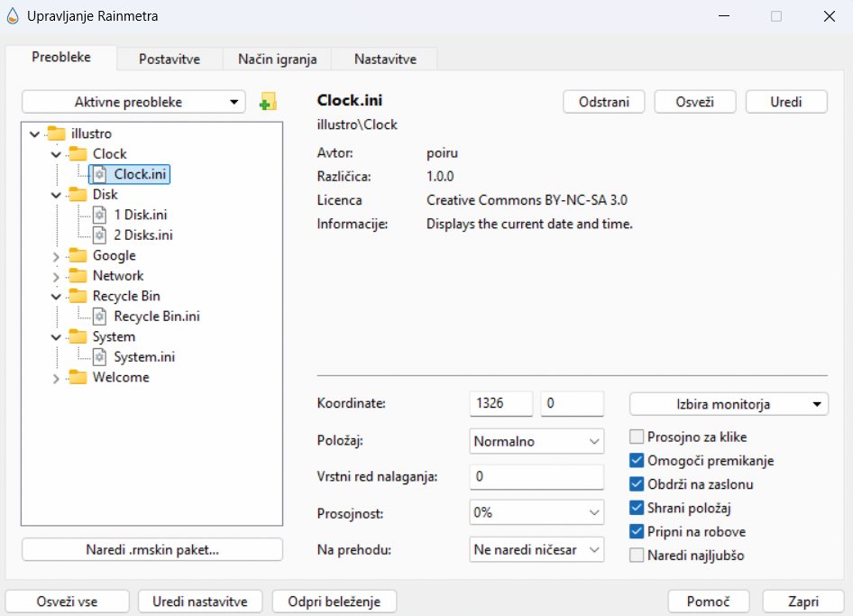Image resolution: width=853 pixels, height=616 pixels.
Task: Collapse the Clock folder chevron
Action: pos(56,154)
